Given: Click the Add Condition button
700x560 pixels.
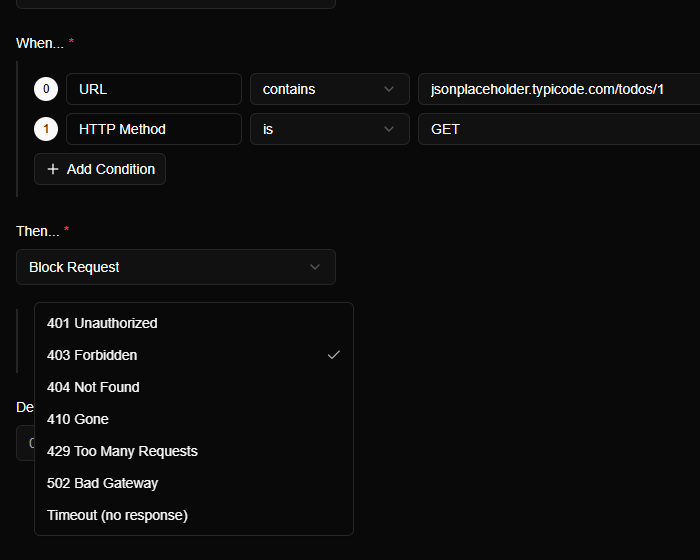Looking at the screenshot, I should click(100, 169).
